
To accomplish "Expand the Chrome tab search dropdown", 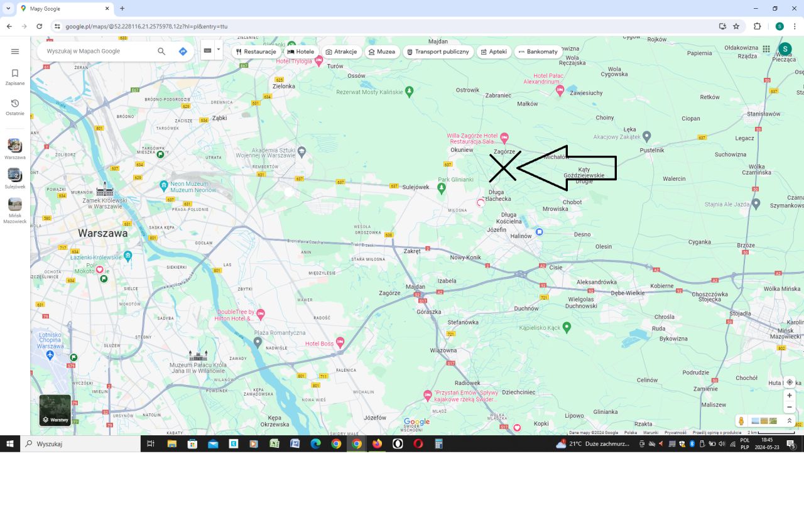I will (x=8, y=9).
